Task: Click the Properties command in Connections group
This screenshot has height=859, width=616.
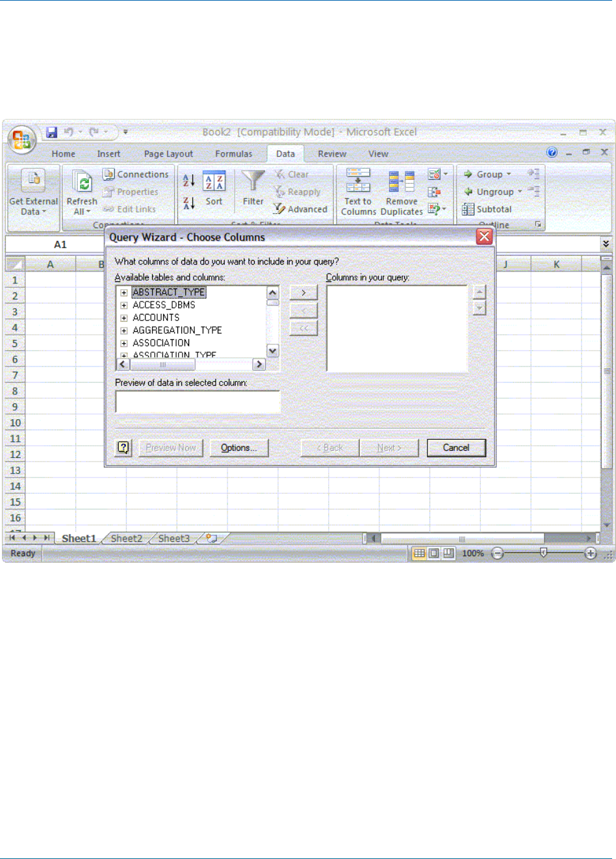Action: point(131,192)
